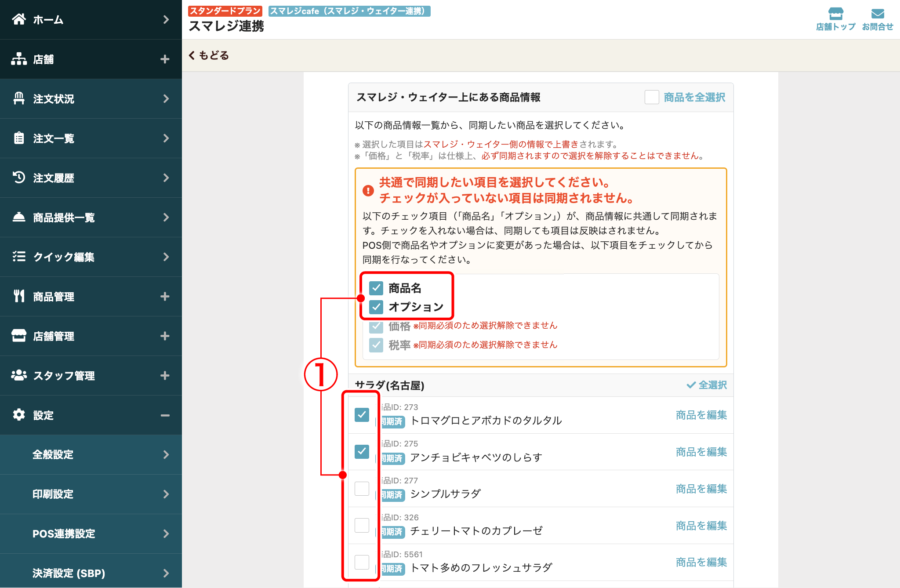Click 商品を編集 for トロマグロとアボカドのタルタル
The image size is (900, 588).
701,415
